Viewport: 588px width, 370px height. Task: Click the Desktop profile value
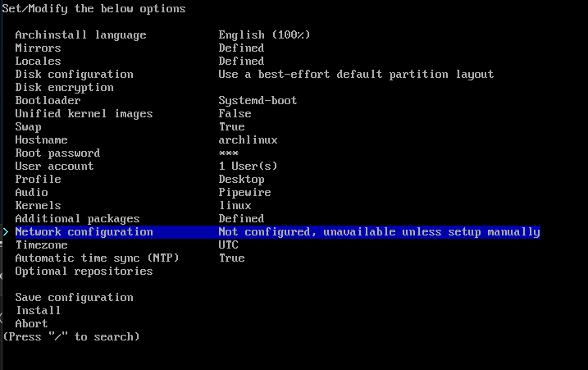click(x=241, y=180)
